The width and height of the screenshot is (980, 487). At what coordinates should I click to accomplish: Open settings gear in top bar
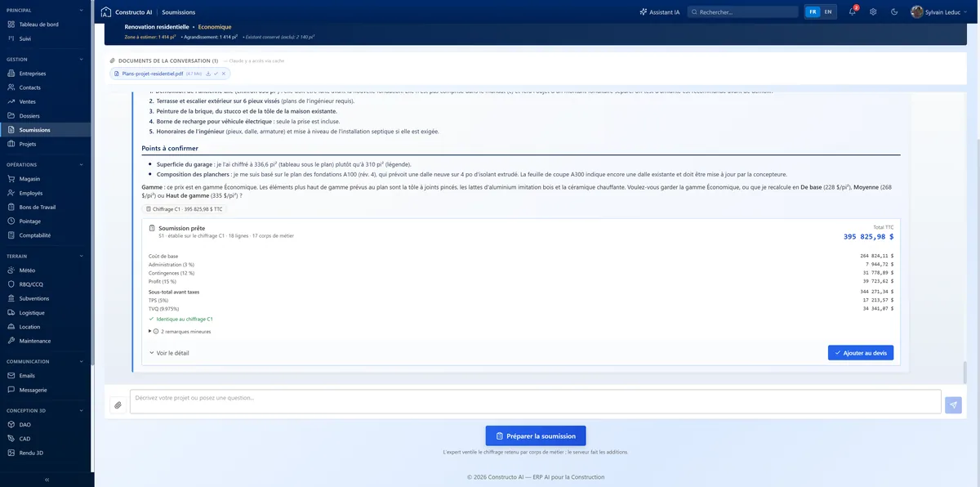click(x=873, y=12)
